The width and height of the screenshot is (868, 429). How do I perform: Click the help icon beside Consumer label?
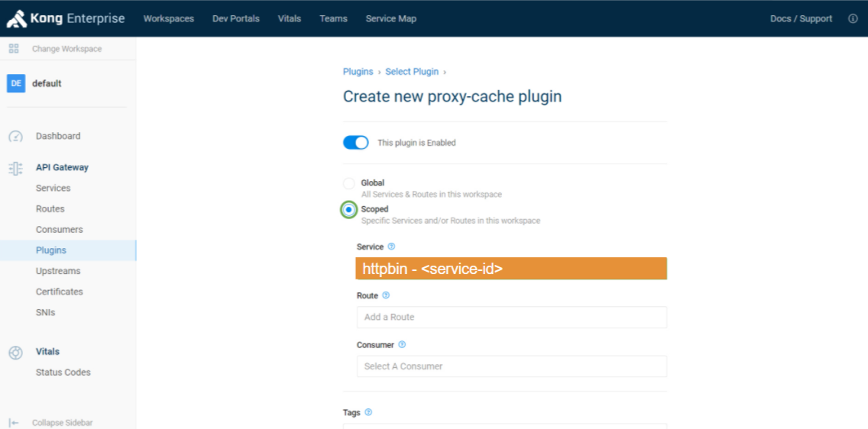coord(402,344)
